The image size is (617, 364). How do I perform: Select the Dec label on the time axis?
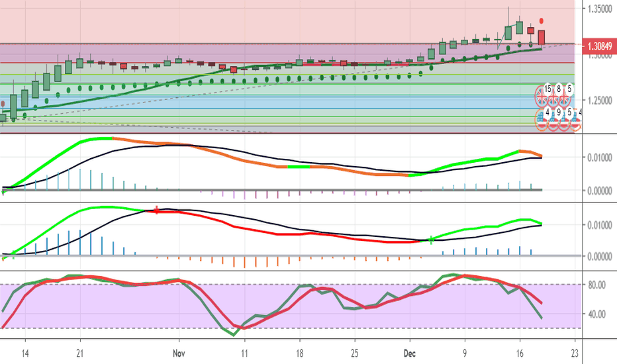pyautogui.click(x=409, y=353)
